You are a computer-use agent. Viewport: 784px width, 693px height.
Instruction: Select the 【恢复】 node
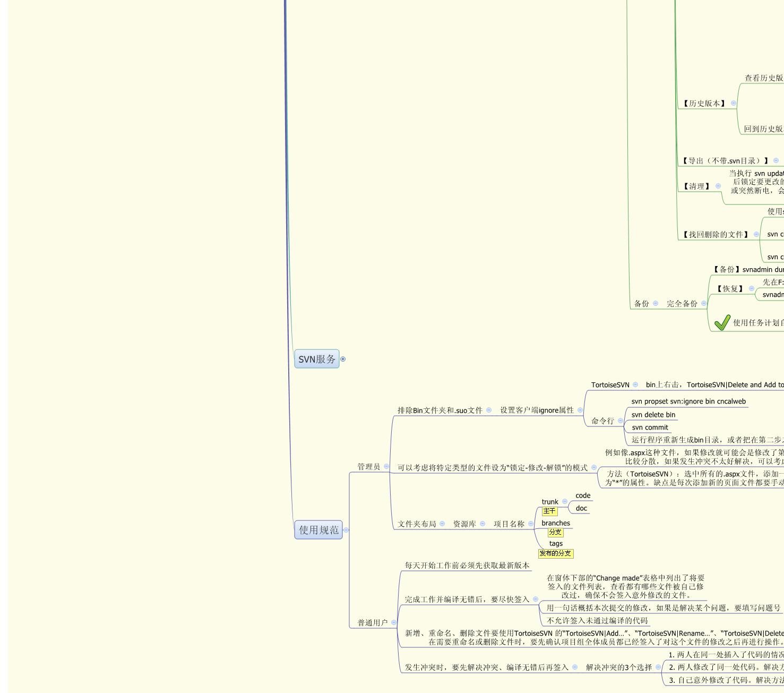click(x=730, y=289)
